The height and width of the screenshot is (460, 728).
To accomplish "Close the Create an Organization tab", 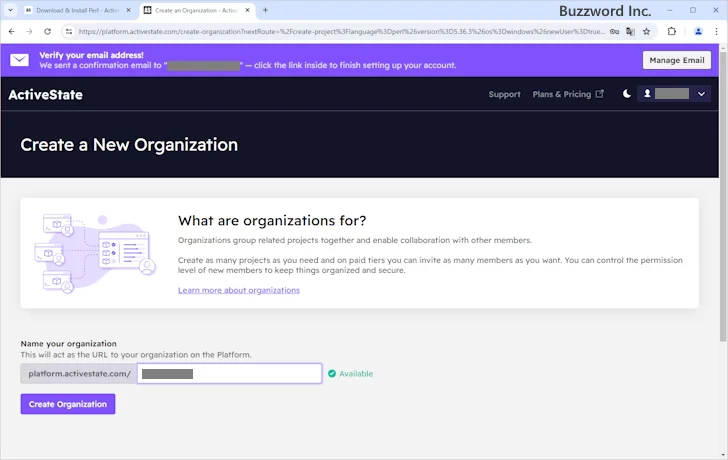I will pos(247,10).
